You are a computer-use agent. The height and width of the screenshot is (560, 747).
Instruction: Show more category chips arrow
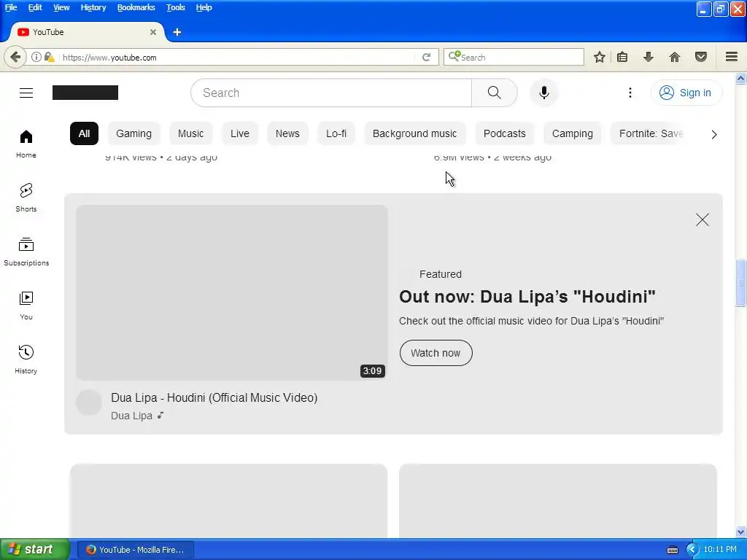pyautogui.click(x=713, y=134)
